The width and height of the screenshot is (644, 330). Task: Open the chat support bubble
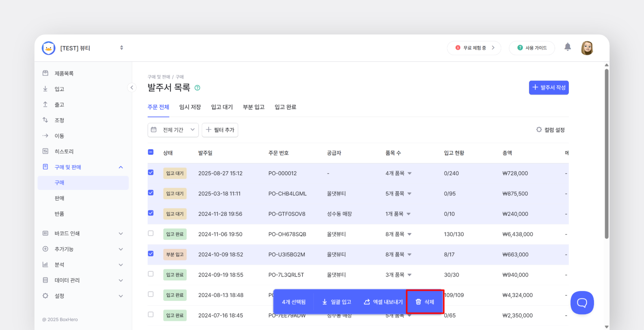[x=582, y=302]
